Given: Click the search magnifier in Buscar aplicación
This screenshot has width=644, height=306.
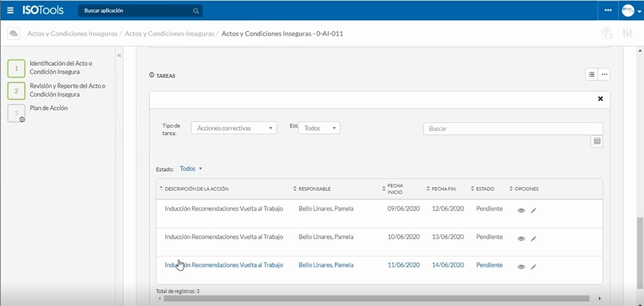Looking at the screenshot, I should 196,11.
